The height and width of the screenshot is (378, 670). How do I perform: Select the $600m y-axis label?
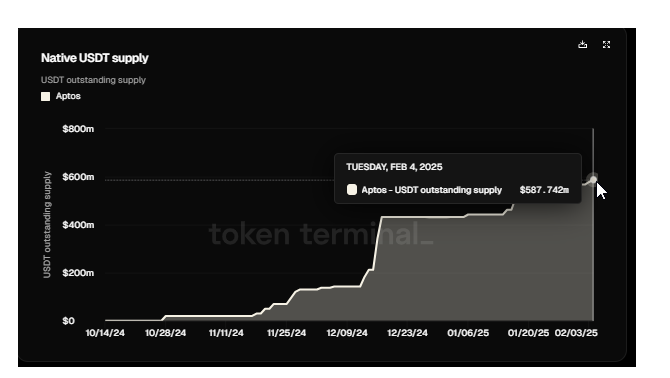[78, 177]
